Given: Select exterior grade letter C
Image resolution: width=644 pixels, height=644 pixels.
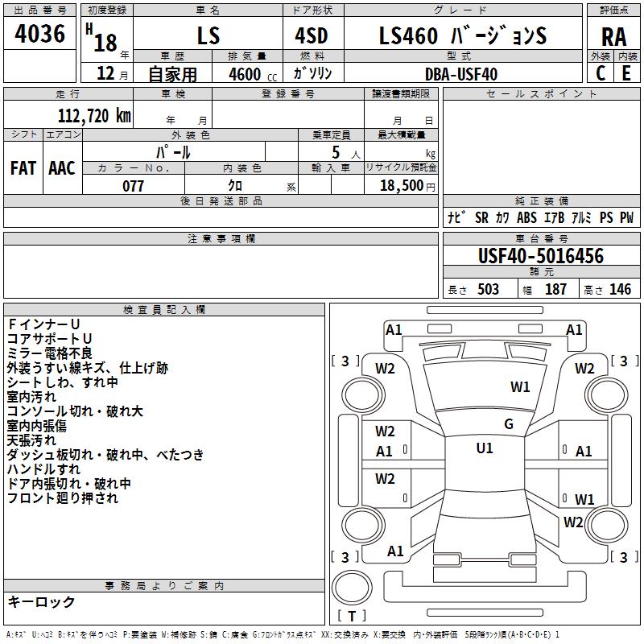Looking at the screenshot, I should 600,73.
